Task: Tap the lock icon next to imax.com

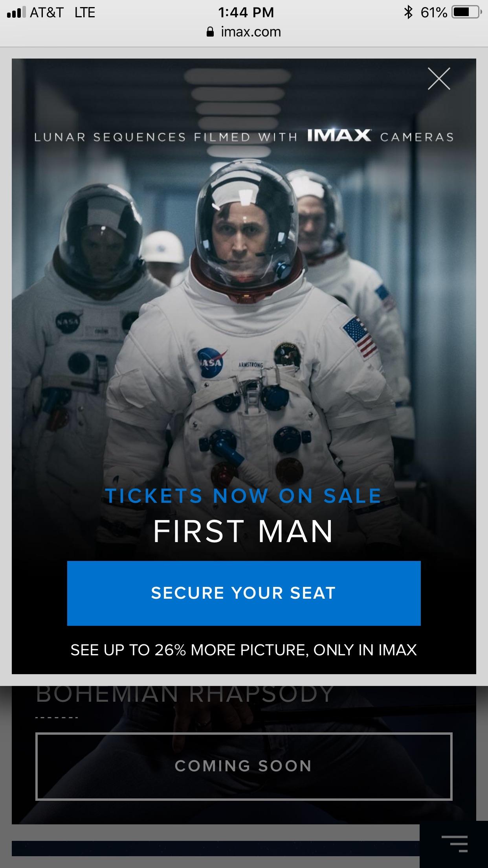Action: (x=209, y=31)
